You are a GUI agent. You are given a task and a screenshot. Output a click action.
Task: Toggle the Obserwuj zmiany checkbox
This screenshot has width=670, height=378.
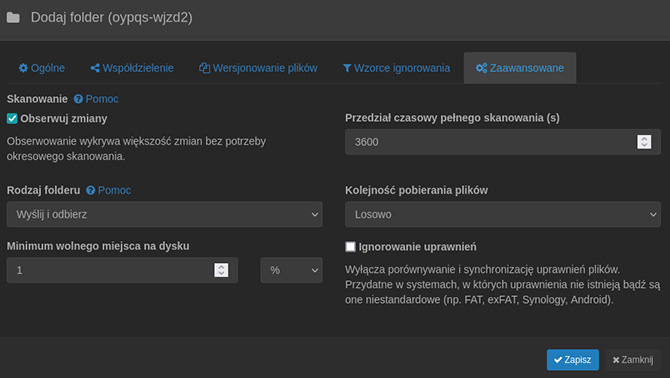tap(12, 118)
